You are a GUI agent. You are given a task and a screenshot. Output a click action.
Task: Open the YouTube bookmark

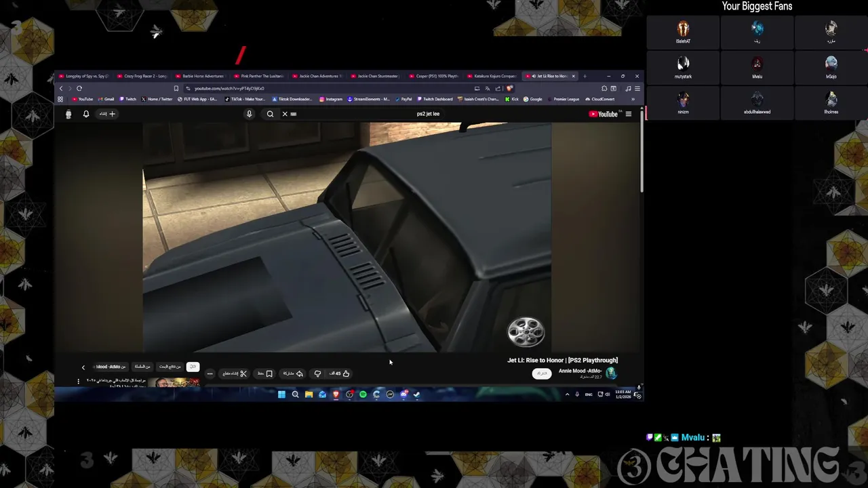point(82,99)
